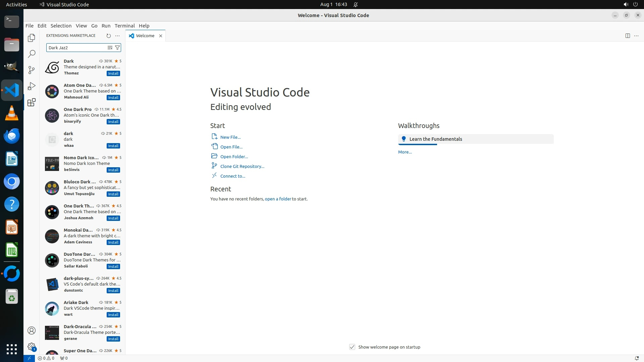This screenshot has width=644, height=362.
Task: Select the Welcome editor tab
Action: pyautogui.click(x=145, y=36)
